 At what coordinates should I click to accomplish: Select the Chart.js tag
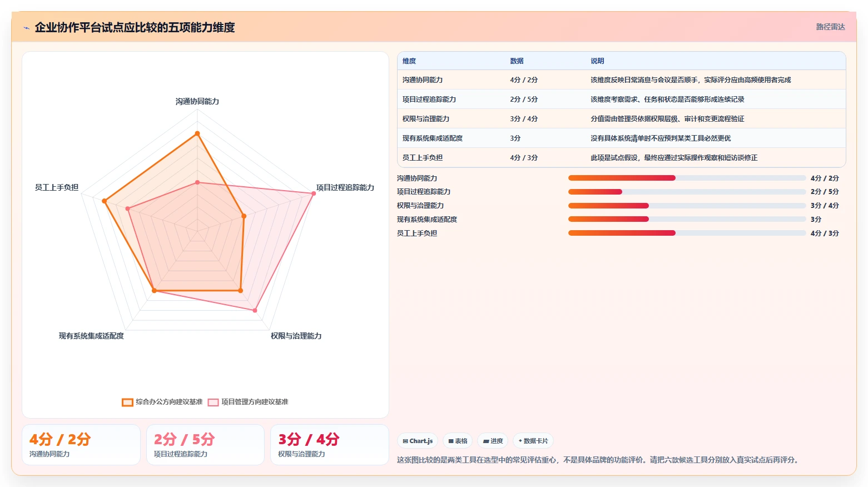tap(418, 441)
